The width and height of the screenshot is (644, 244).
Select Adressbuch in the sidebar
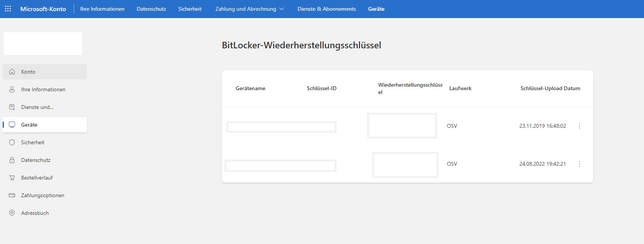point(45,213)
